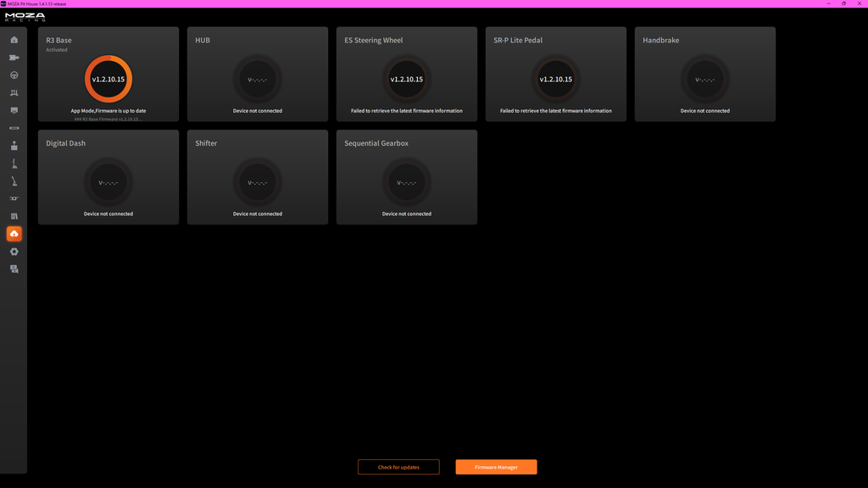
Task: Click the orange firmware update cloud icon
Action: pyautogui.click(x=14, y=234)
